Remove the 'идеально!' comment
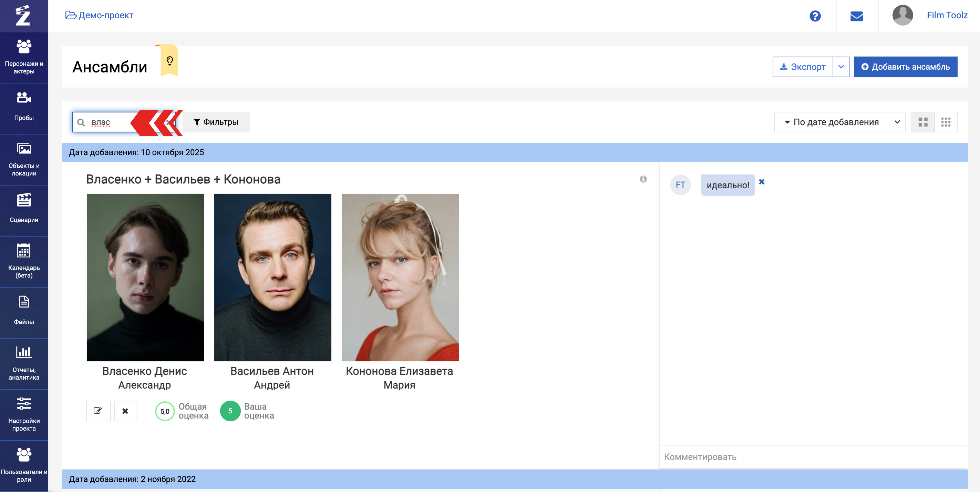 pos(762,182)
